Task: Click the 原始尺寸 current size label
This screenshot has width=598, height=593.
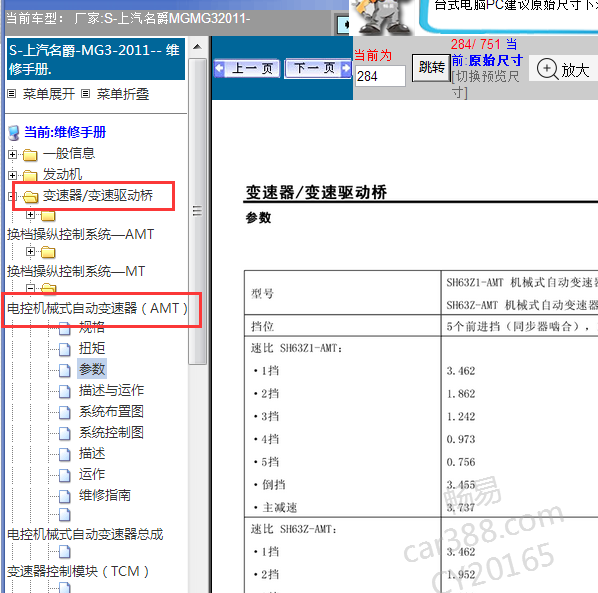Action: 496,60
